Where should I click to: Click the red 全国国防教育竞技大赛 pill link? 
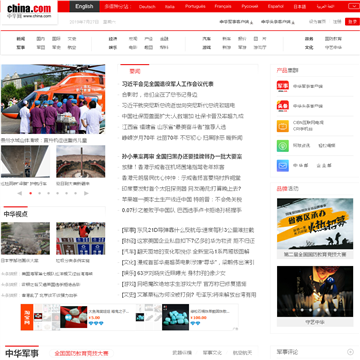82,353
